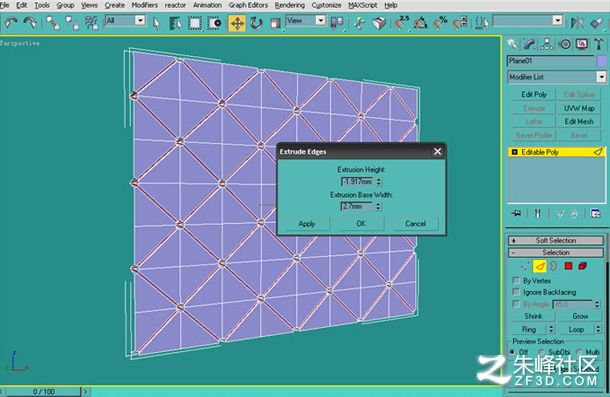Image resolution: width=610 pixels, height=397 pixels.
Task: Click the Undo arrow icon
Action: [11, 23]
